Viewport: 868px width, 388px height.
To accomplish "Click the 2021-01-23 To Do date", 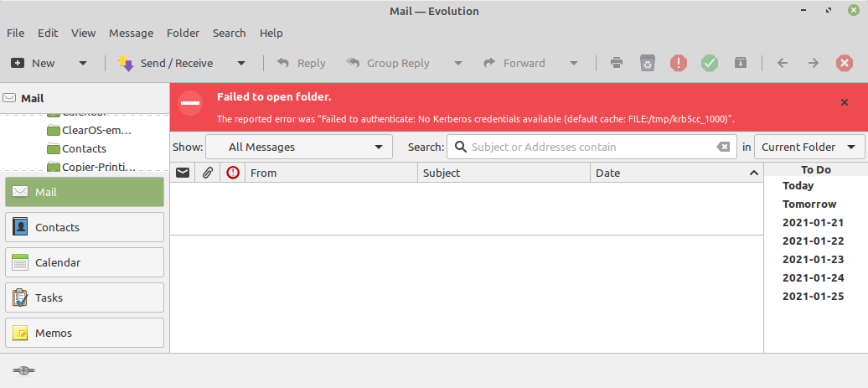I will 814,259.
